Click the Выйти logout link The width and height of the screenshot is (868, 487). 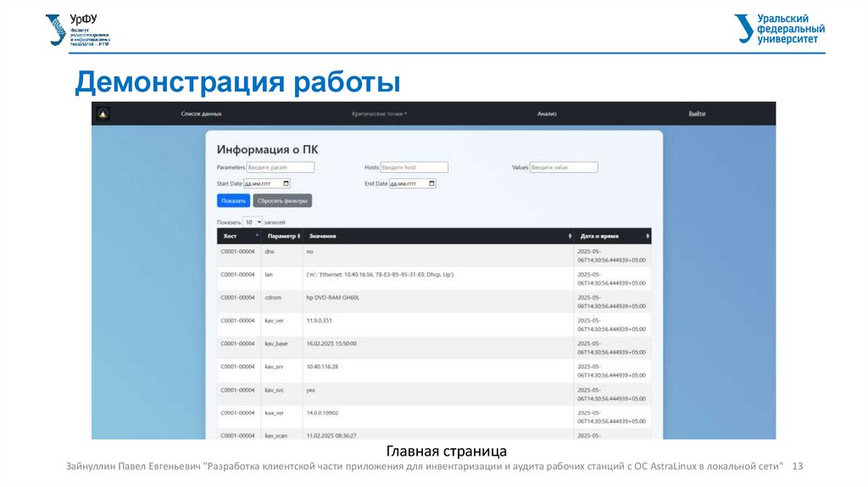click(697, 114)
